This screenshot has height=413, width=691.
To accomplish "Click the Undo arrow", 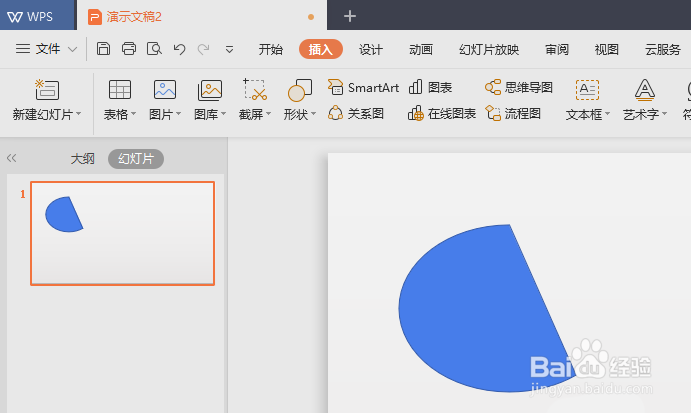I will pos(179,48).
